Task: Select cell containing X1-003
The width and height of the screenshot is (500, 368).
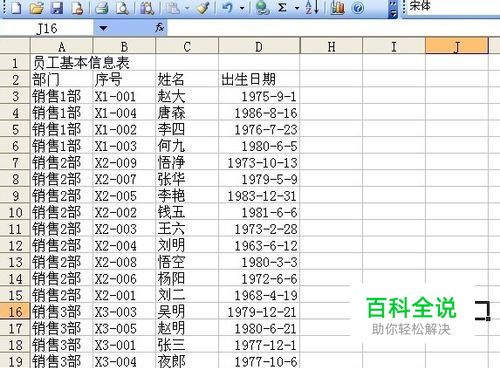Action: 124,146
